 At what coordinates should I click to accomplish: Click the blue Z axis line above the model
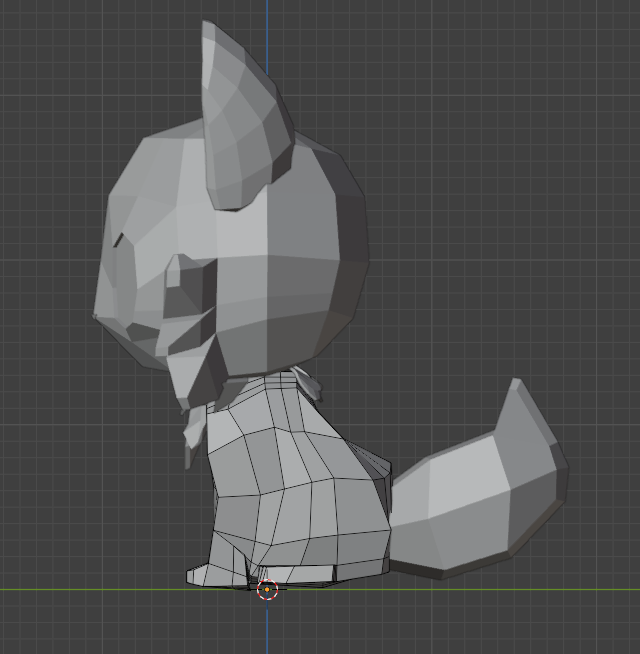(x=267, y=12)
